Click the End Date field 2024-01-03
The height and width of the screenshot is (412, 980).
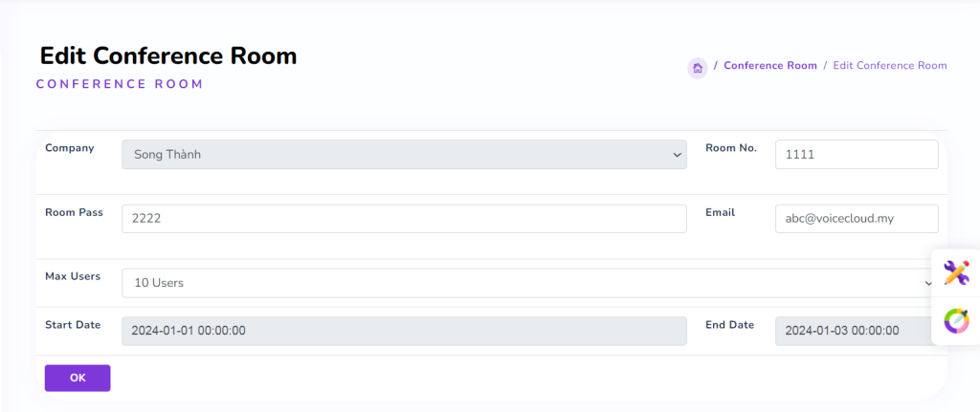856,331
